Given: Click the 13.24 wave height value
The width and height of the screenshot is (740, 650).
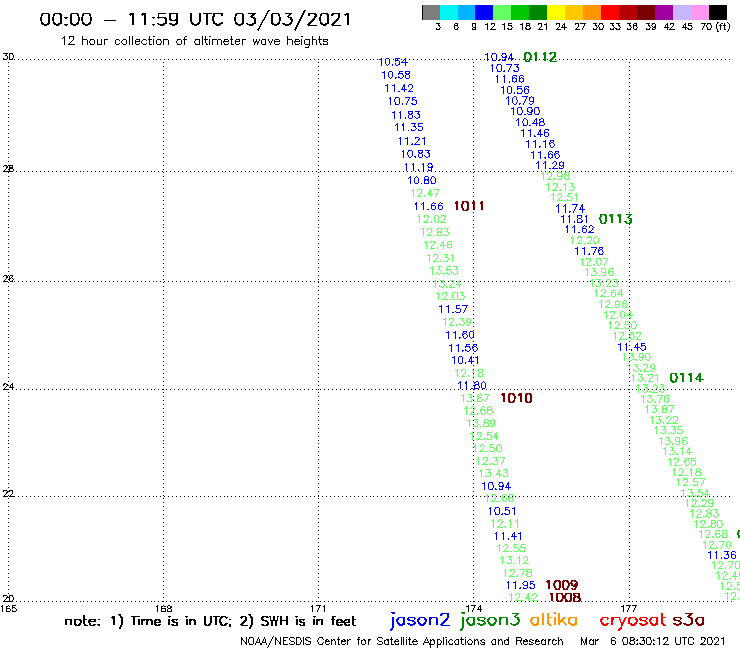Looking at the screenshot, I should 447,284.
